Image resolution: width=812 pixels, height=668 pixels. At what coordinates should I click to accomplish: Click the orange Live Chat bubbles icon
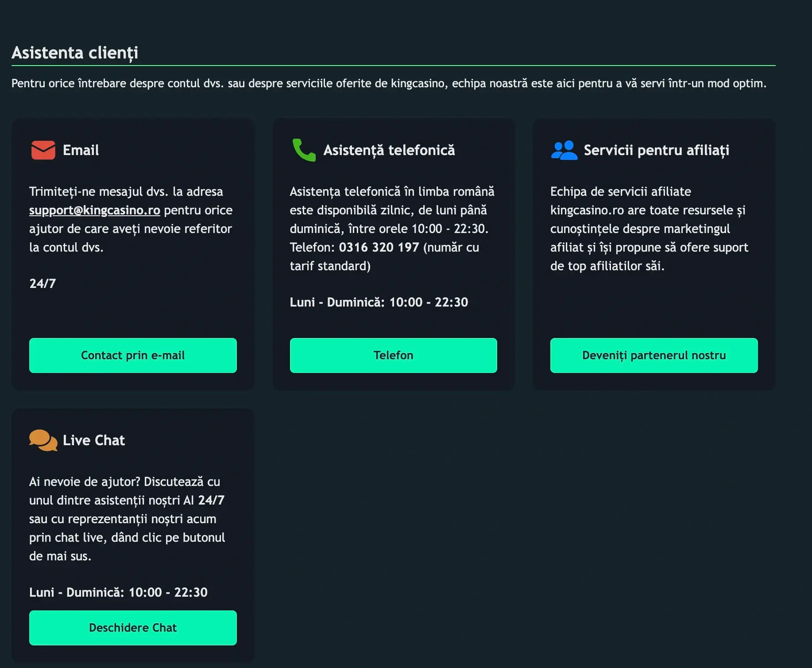43,440
